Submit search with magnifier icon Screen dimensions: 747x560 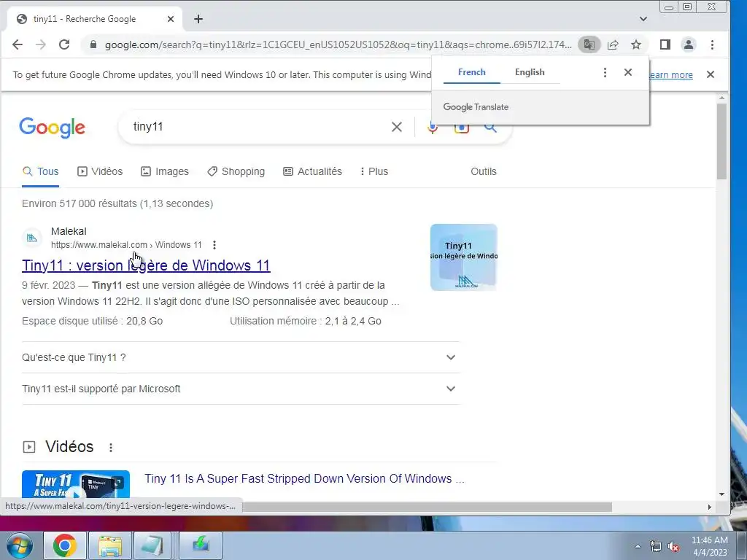click(x=490, y=128)
